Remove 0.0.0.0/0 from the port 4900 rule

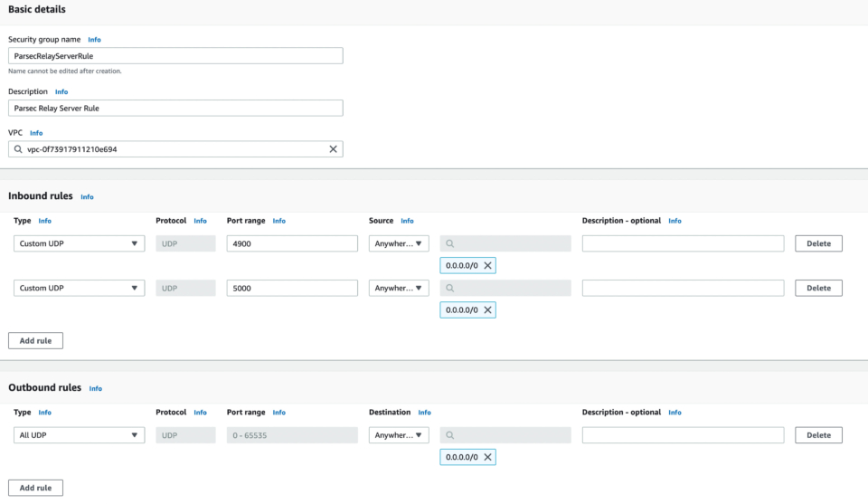487,265
